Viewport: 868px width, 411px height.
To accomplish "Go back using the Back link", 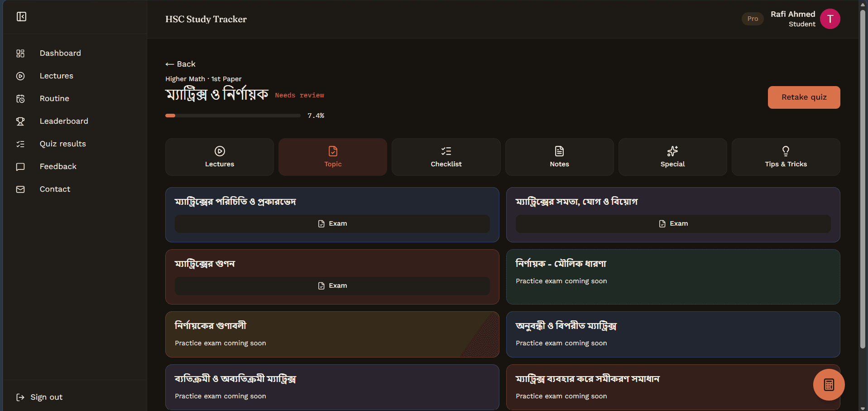I will click(x=180, y=64).
